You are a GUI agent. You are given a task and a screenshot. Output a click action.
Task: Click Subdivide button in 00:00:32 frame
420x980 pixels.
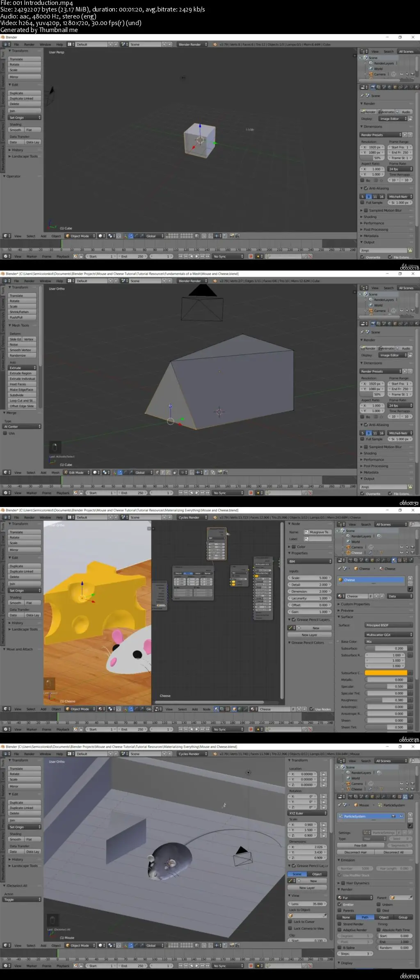(x=23, y=395)
